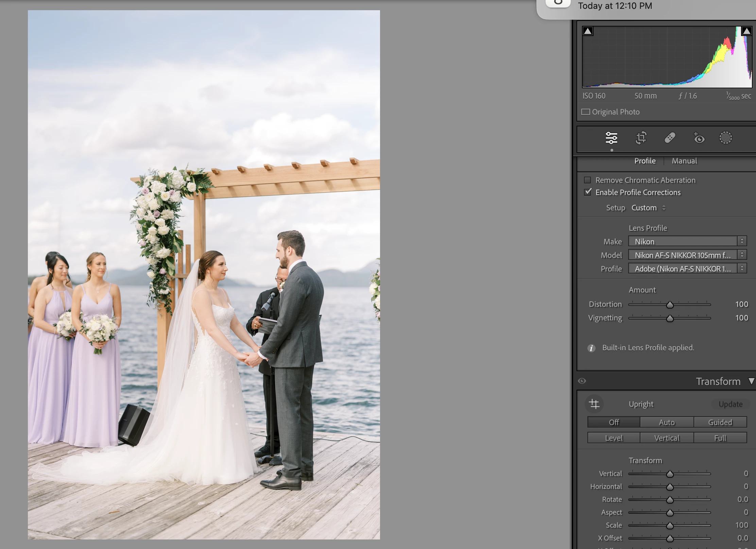Enable Remove Chromatic Aberration checkbox
The height and width of the screenshot is (549, 756).
tap(587, 180)
